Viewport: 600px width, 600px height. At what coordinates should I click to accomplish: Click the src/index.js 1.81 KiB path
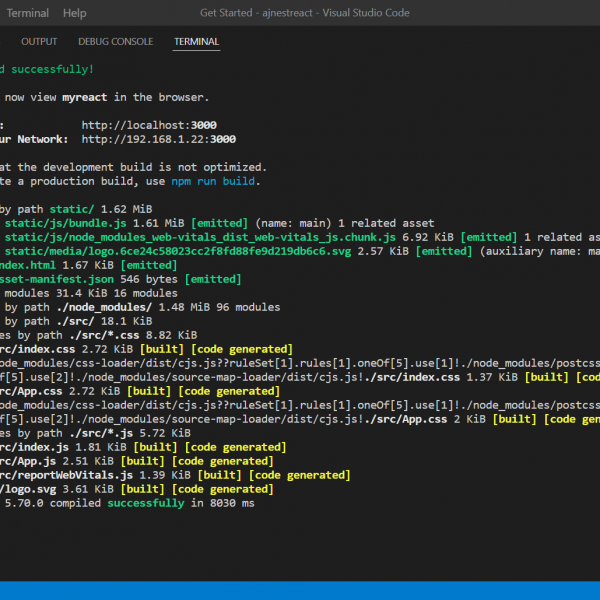[x=37, y=447]
